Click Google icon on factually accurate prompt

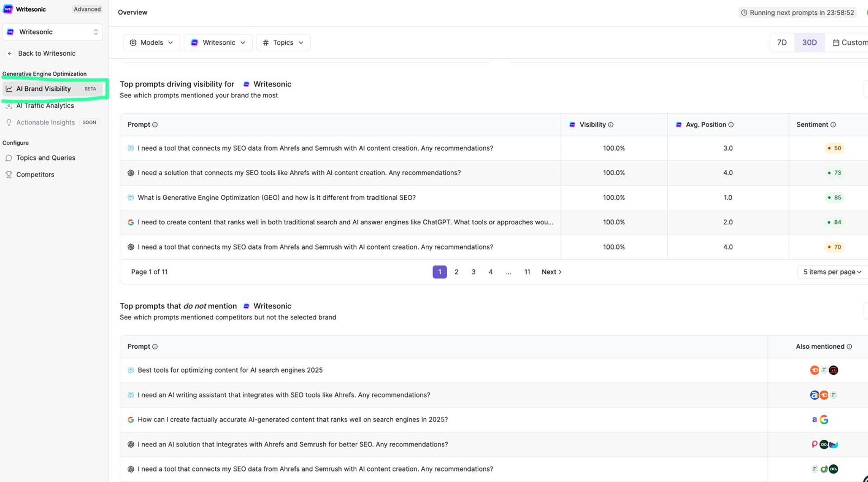click(131, 420)
